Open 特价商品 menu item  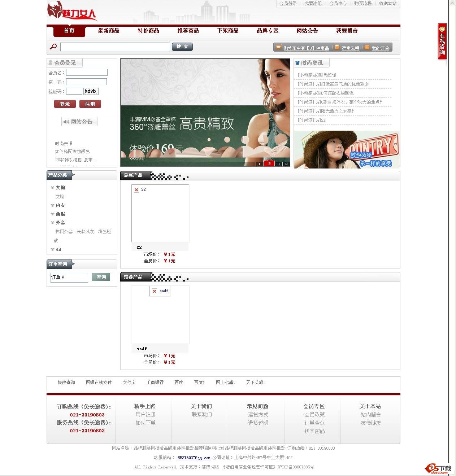coord(148,31)
